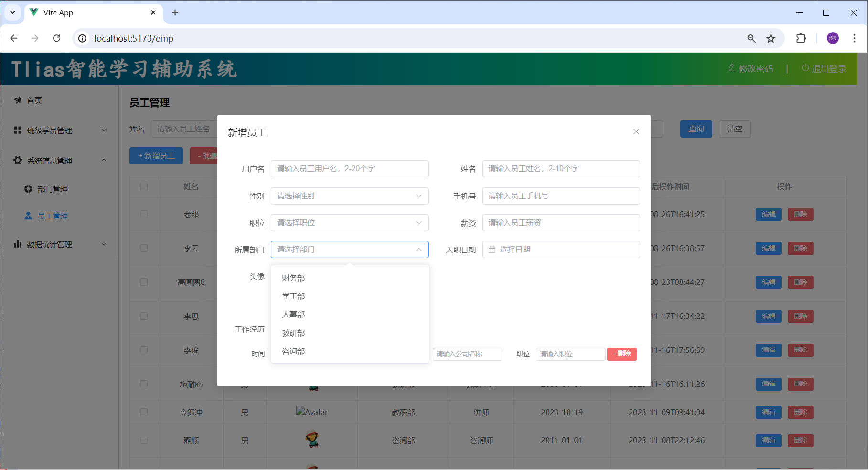Expand the 职位 selection dropdown
868x470 pixels.
tap(349, 223)
